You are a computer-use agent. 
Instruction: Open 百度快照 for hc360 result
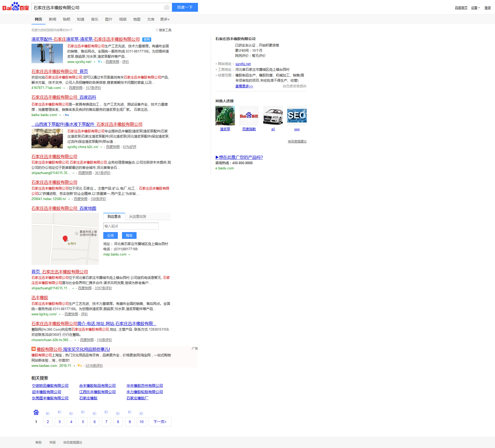click(x=87, y=340)
